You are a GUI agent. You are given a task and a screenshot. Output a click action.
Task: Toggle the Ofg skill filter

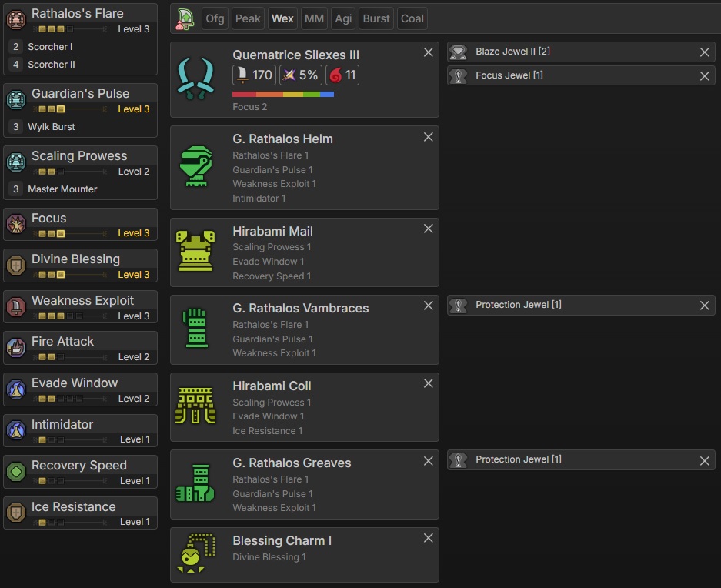point(215,18)
